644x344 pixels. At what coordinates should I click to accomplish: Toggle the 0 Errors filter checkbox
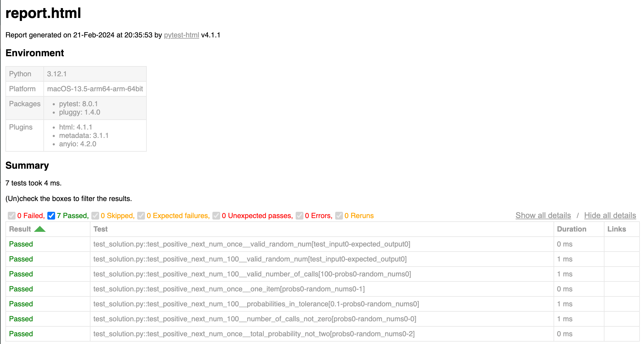click(300, 216)
